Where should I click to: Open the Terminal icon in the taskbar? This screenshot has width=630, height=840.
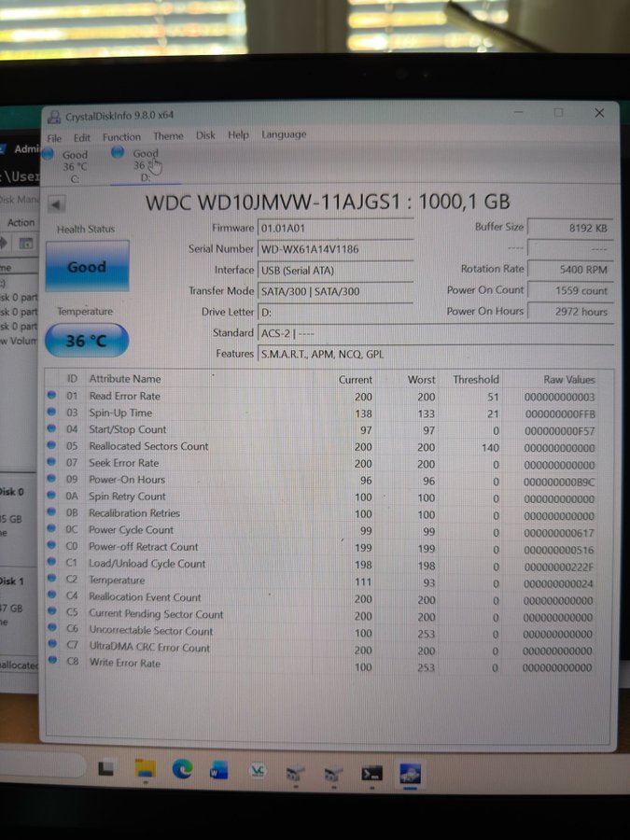(371, 773)
